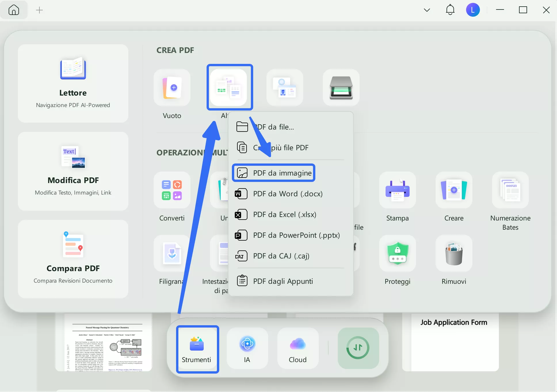557x392 pixels.
Task: Open the Compara PDF card
Action: pyautogui.click(x=73, y=259)
